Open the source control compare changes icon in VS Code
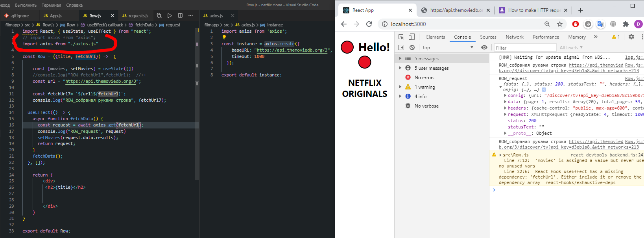The image size is (644, 238). (159, 16)
